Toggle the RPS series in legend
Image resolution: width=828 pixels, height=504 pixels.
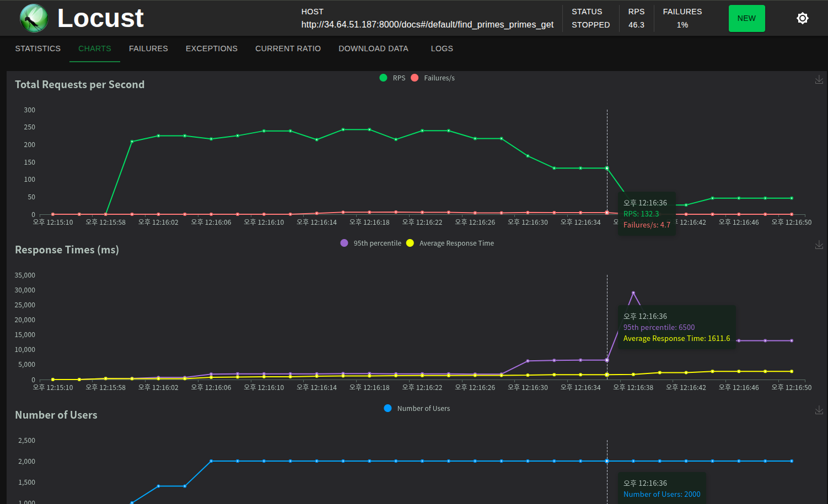point(393,78)
